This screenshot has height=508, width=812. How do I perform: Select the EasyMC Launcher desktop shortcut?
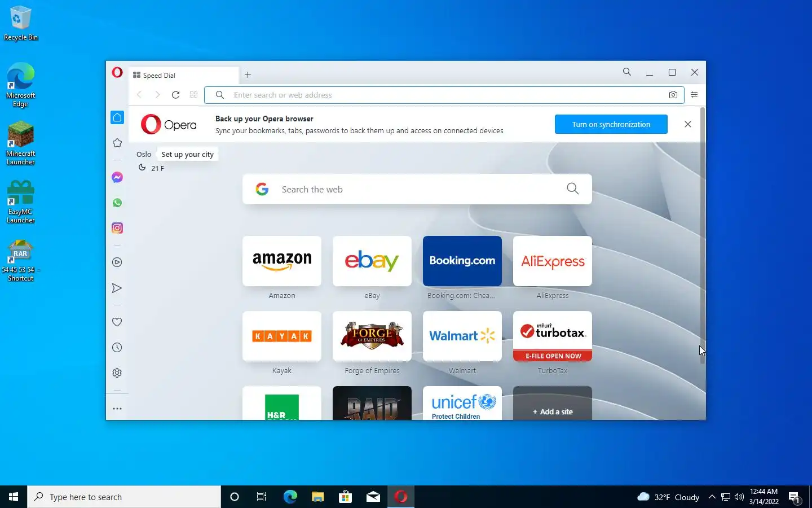pos(21,202)
